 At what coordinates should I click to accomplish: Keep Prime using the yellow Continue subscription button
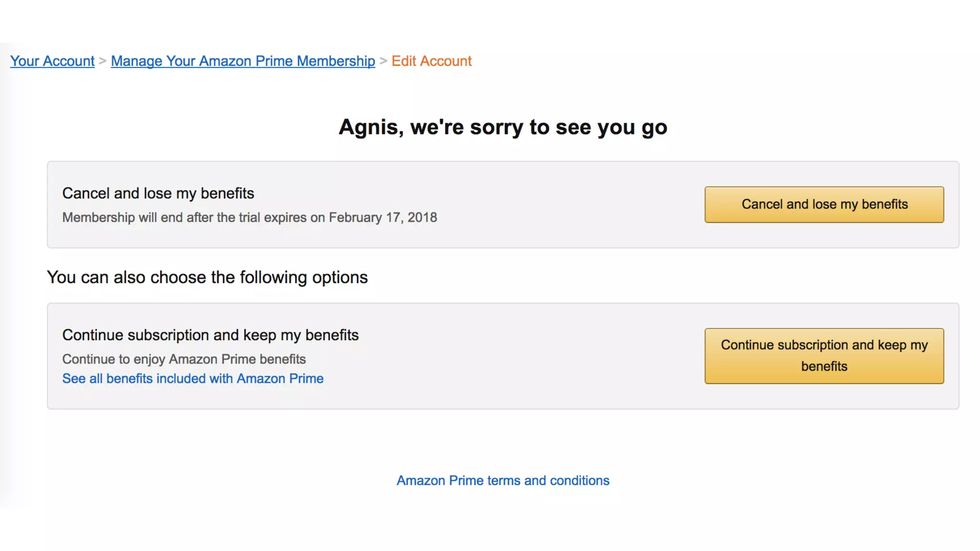824,356
